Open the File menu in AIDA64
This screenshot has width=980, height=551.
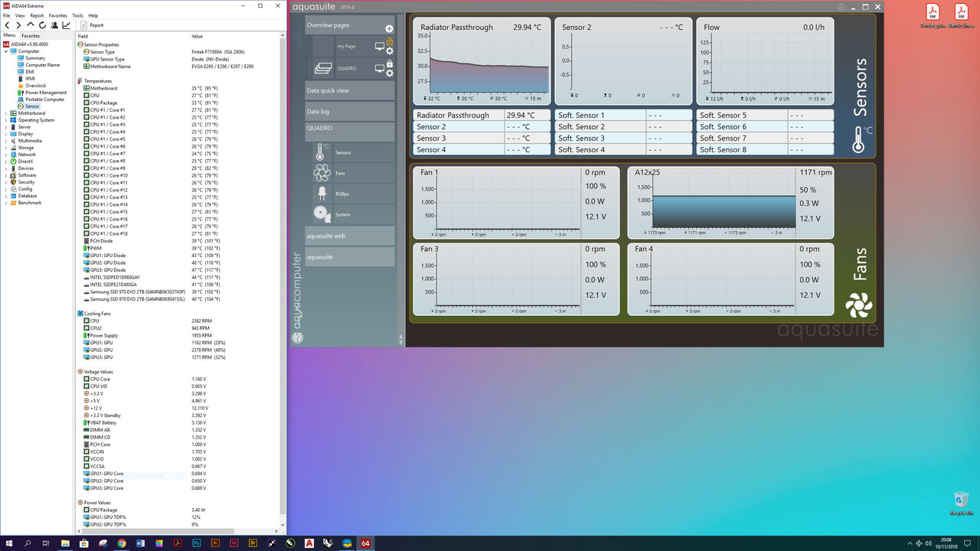tap(6, 15)
